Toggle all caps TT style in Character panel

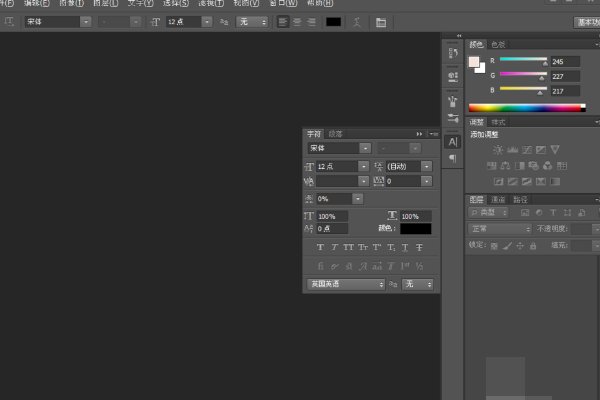(349, 247)
